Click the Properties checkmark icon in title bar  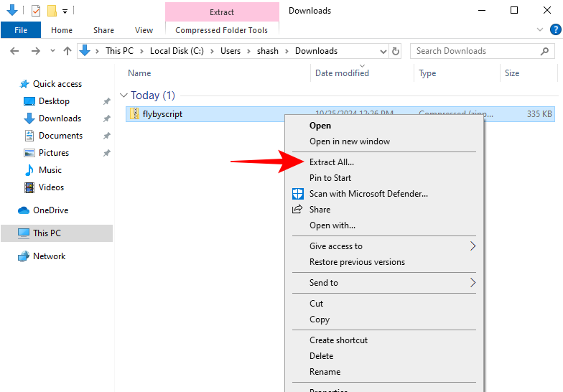click(36, 11)
